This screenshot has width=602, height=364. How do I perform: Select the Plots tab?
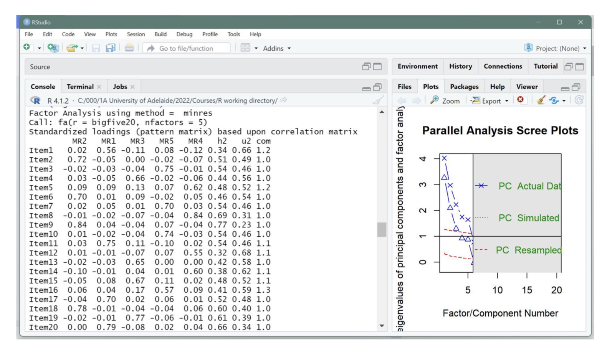coord(431,87)
